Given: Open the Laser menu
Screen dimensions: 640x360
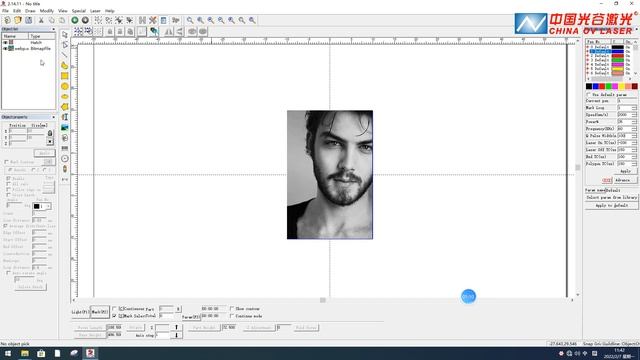Looking at the screenshot, I should [x=95, y=11].
